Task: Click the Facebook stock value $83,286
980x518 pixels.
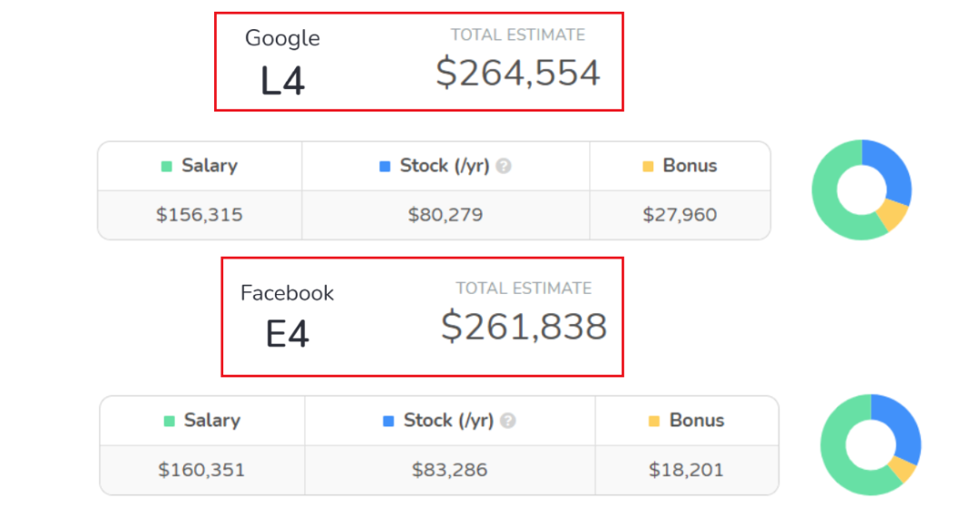Action: 449,470
